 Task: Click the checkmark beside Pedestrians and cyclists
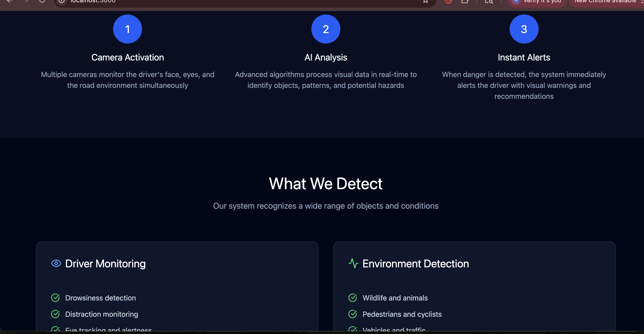[353, 314]
